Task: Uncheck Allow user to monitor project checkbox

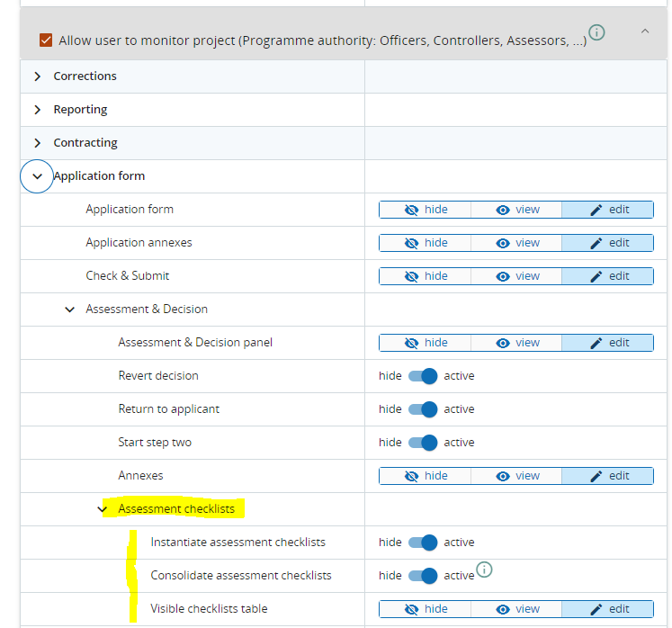Action: pyautogui.click(x=46, y=40)
